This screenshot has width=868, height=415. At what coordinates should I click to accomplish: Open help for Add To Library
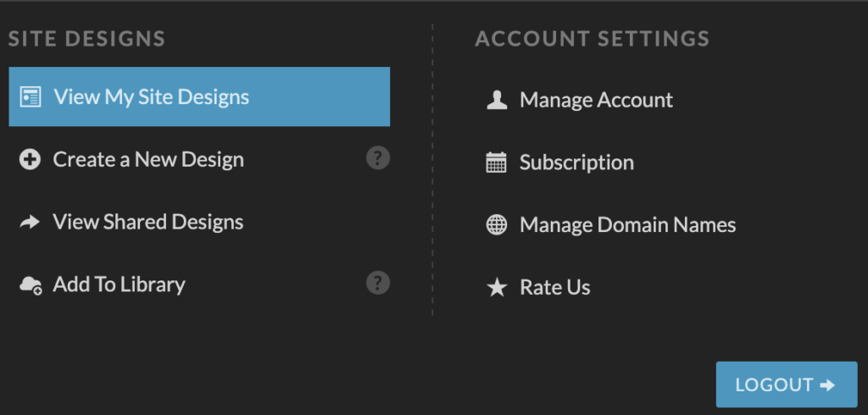378,283
